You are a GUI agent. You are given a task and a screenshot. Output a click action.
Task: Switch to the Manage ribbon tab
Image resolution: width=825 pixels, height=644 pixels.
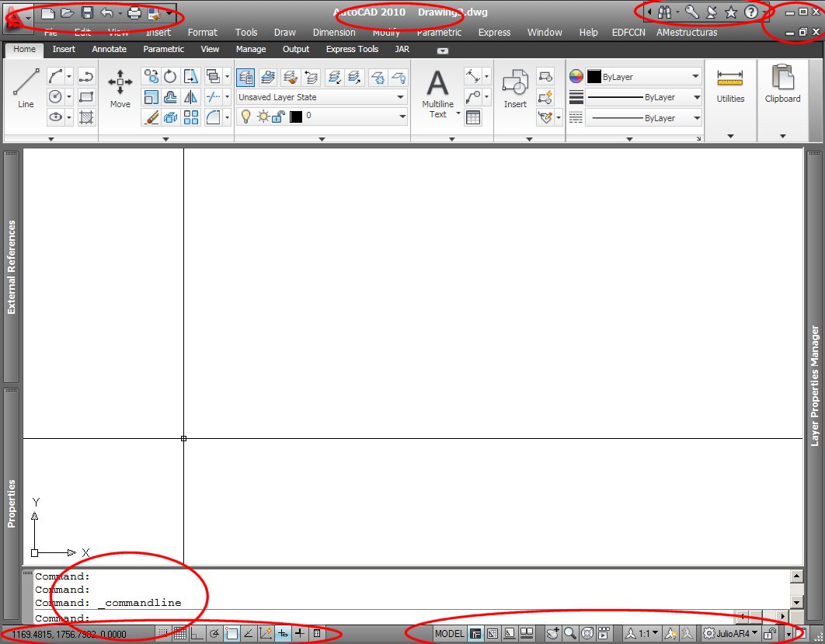pos(250,49)
